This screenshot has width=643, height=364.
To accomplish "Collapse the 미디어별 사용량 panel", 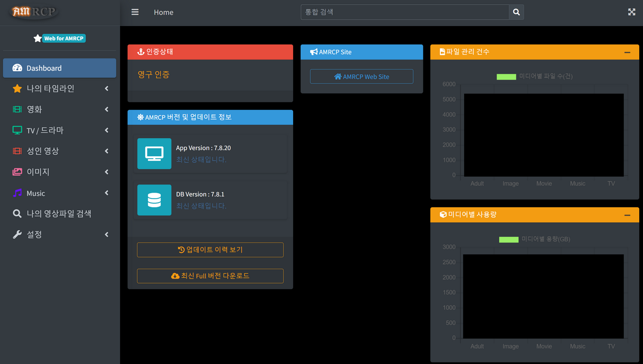I will click(627, 215).
